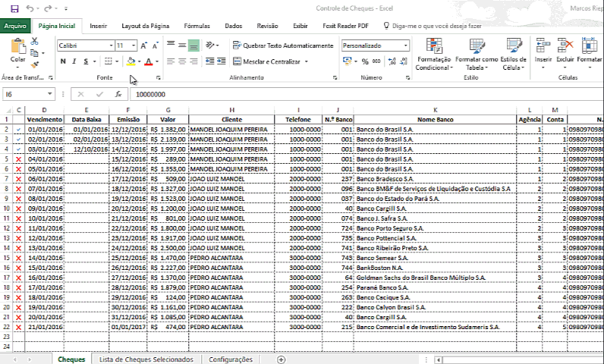Toggle the check mark in row 2
Screen dimensions: 604x364
(x=18, y=130)
